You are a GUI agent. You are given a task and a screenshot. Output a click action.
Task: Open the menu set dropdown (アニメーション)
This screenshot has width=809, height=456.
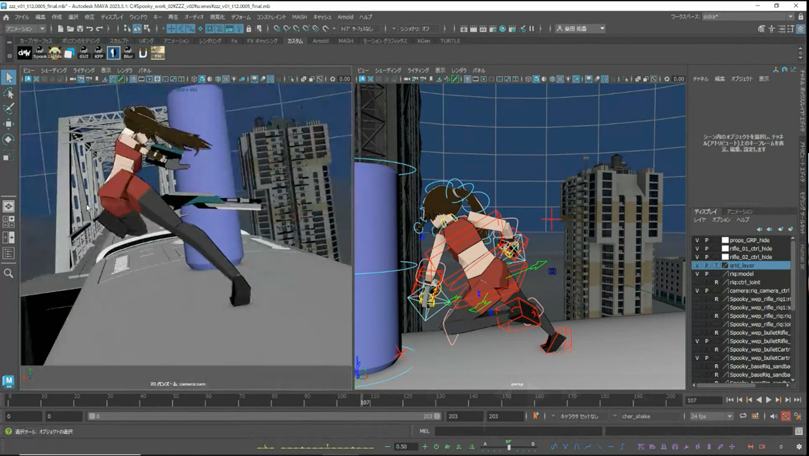tap(23, 29)
